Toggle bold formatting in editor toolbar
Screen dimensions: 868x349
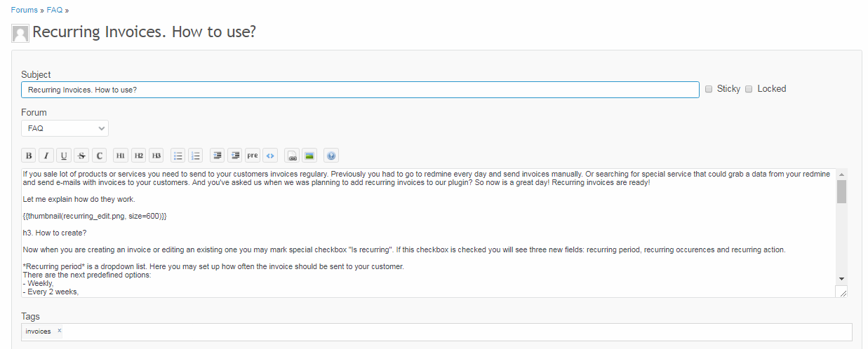tap(29, 156)
